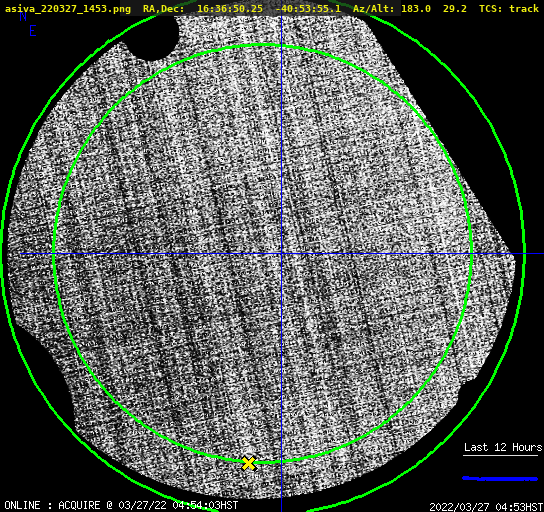This screenshot has height=512, width=544.
Task: Click the 2022/03/27 04:53HST timestamp
Action: coord(486,507)
